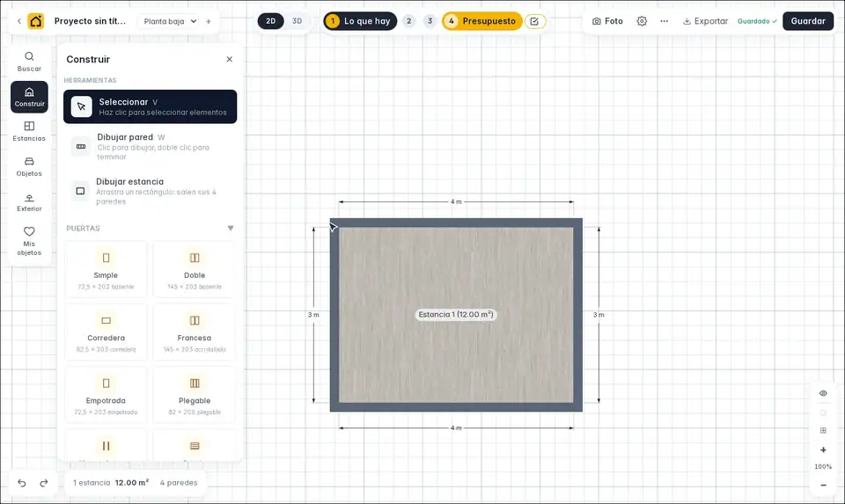
Task: Open the Objetos sidebar panel
Action: click(29, 166)
